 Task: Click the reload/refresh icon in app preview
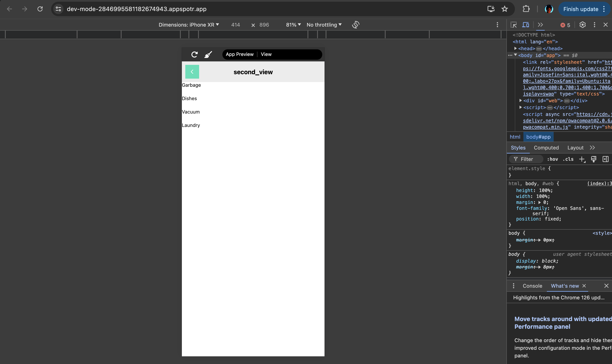[194, 54]
